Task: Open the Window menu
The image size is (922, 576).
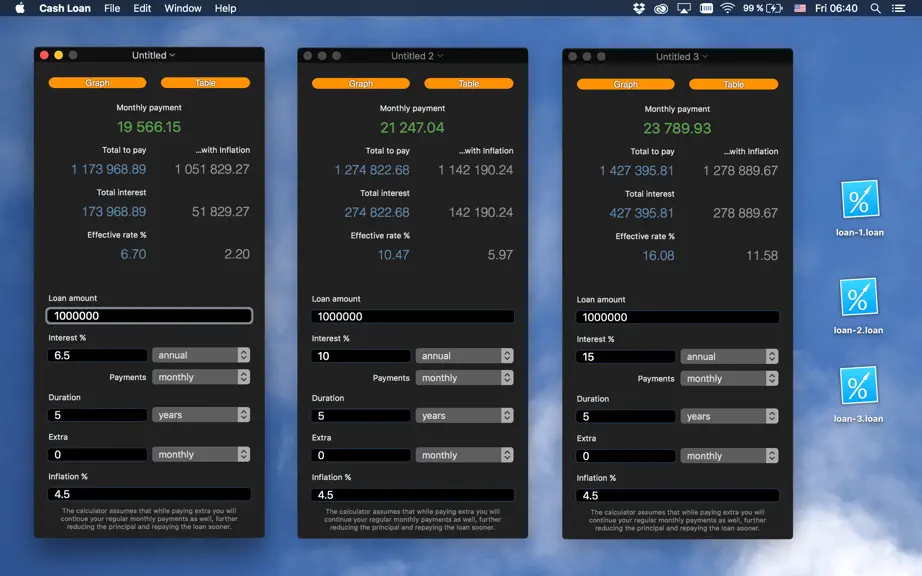Action: coord(183,8)
